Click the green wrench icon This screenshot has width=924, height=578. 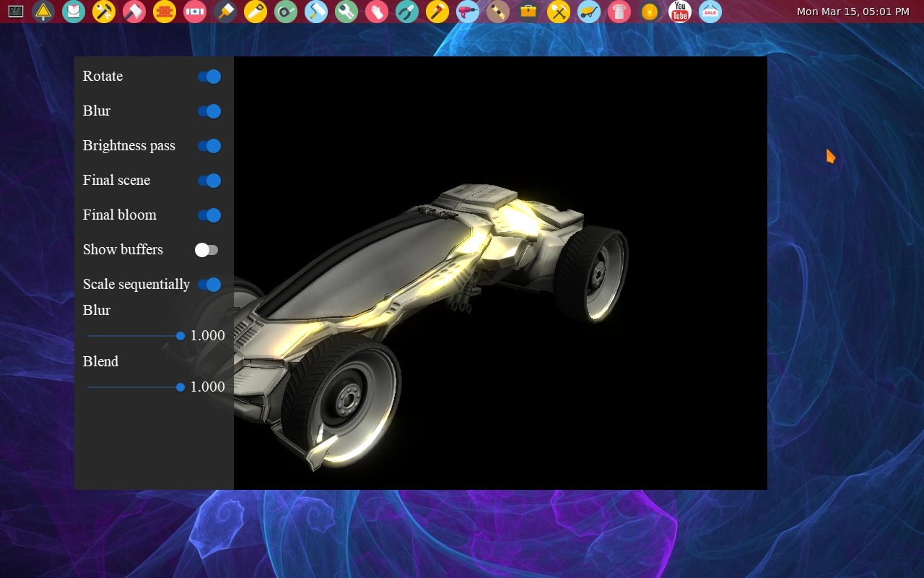(x=346, y=12)
